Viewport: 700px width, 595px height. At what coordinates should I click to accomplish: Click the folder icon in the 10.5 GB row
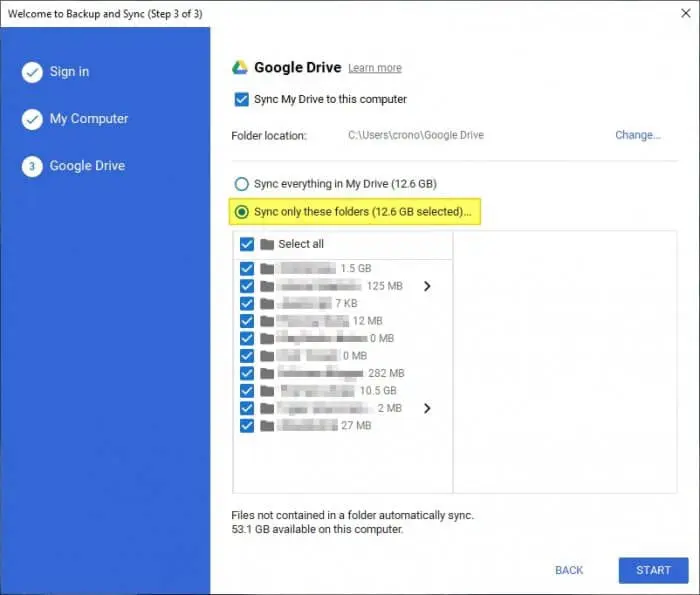267,391
